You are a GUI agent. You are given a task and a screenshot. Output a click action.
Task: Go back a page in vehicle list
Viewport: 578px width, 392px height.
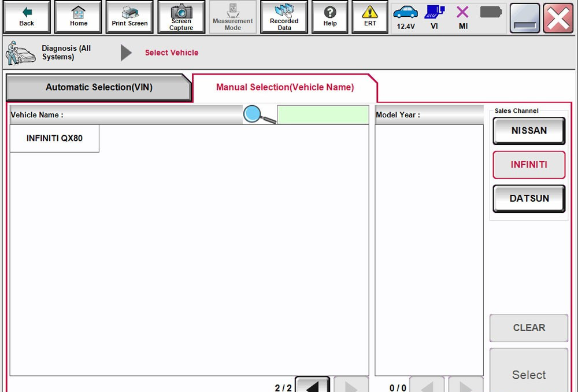pyautogui.click(x=312, y=384)
